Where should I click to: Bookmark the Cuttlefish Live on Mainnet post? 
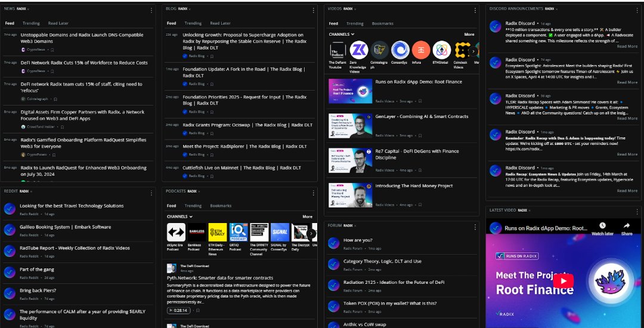212,176
